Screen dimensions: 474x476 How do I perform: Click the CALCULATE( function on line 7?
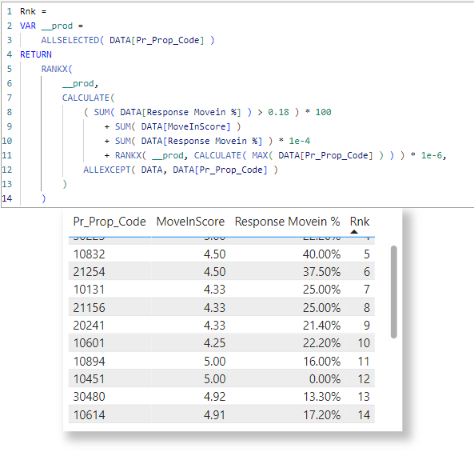[88, 98]
